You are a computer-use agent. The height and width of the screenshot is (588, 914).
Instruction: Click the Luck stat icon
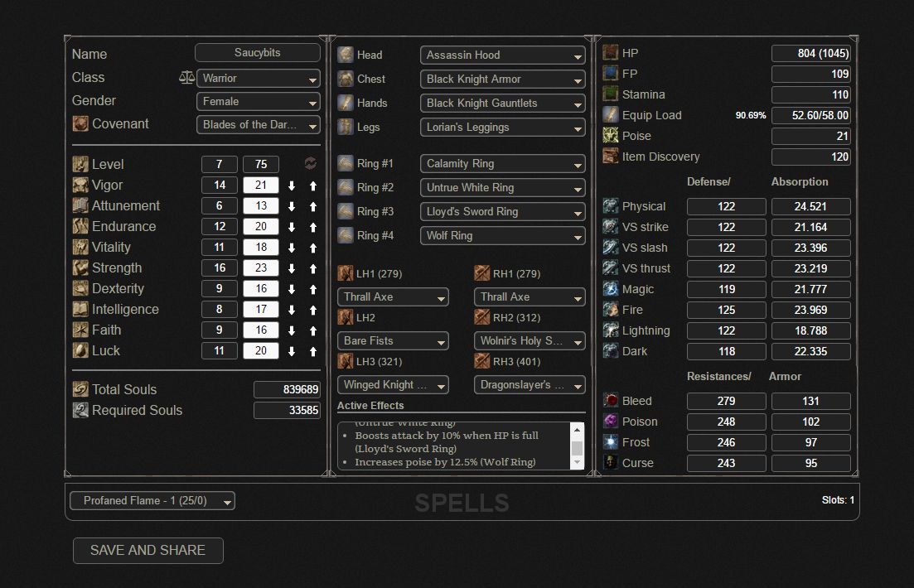[x=80, y=350]
